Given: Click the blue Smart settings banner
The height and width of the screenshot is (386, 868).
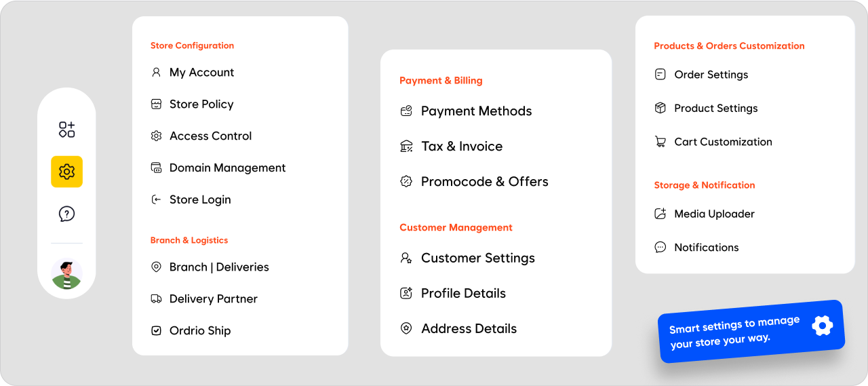Looking at the screenshot, I should [751, 331].
